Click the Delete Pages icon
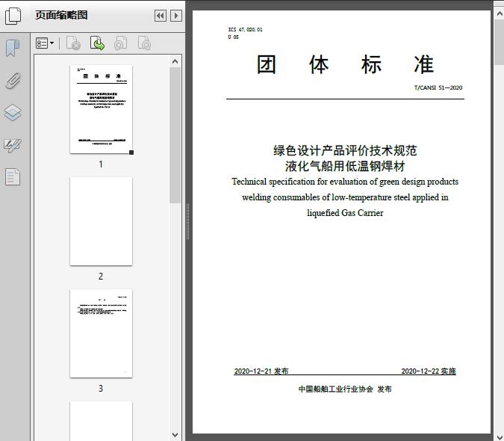The width and height of the screenshot is (504, 441). [73, 43]
